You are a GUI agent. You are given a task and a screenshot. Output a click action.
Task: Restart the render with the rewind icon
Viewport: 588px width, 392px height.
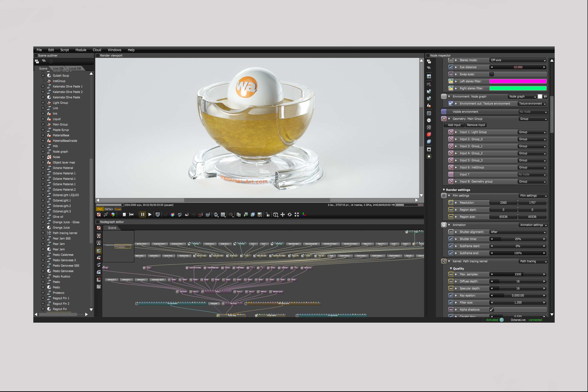pyautogui.click(x=131, y=214)
